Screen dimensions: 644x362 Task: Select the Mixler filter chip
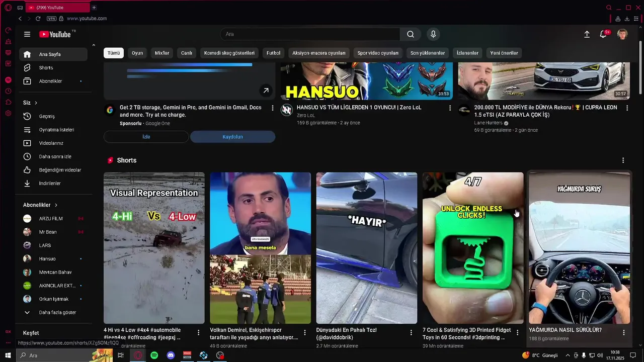[162, 53]
